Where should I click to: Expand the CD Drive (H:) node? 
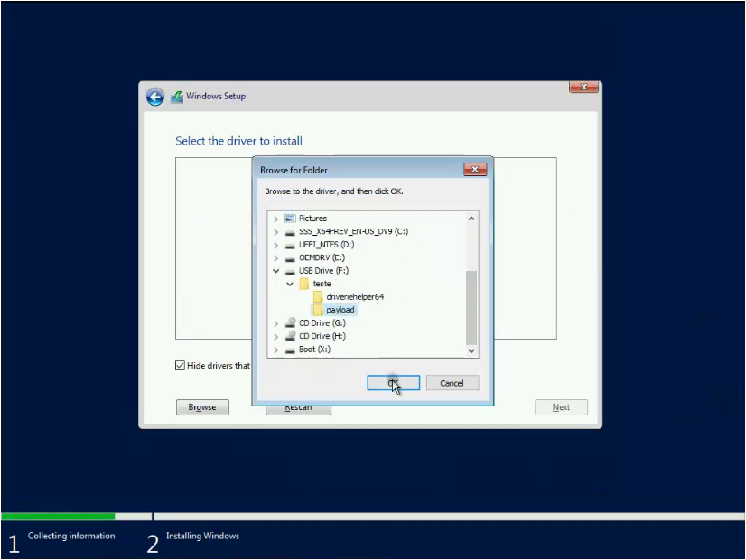coord(276,335)
